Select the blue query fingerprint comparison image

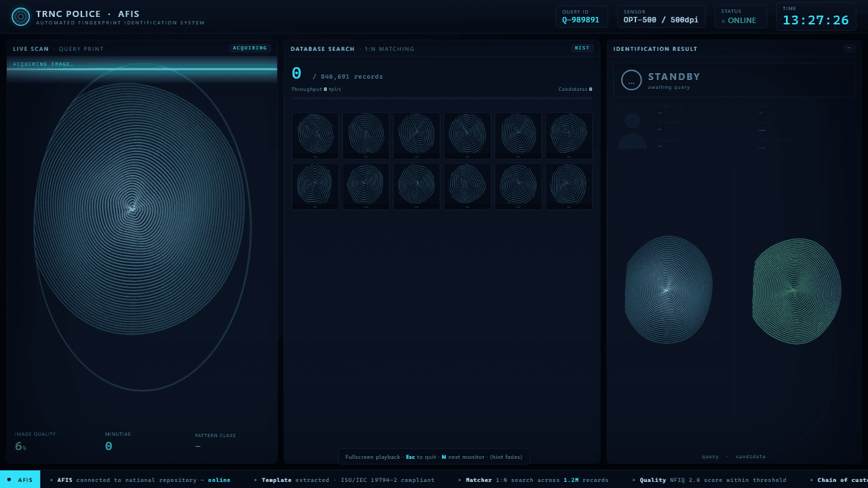click(x=669, y=290)
